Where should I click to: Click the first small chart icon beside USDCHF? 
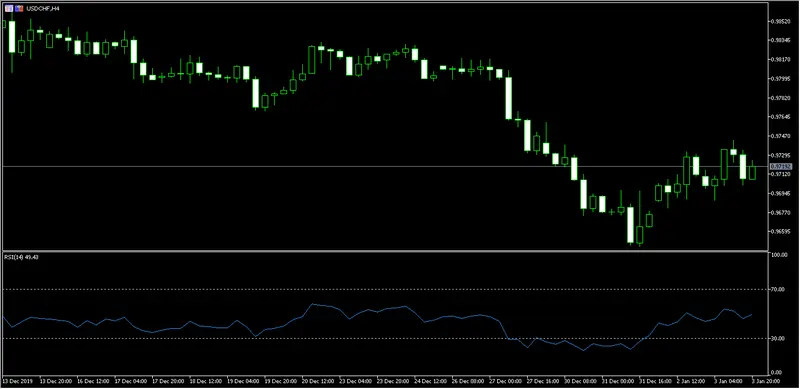point(9,9)
